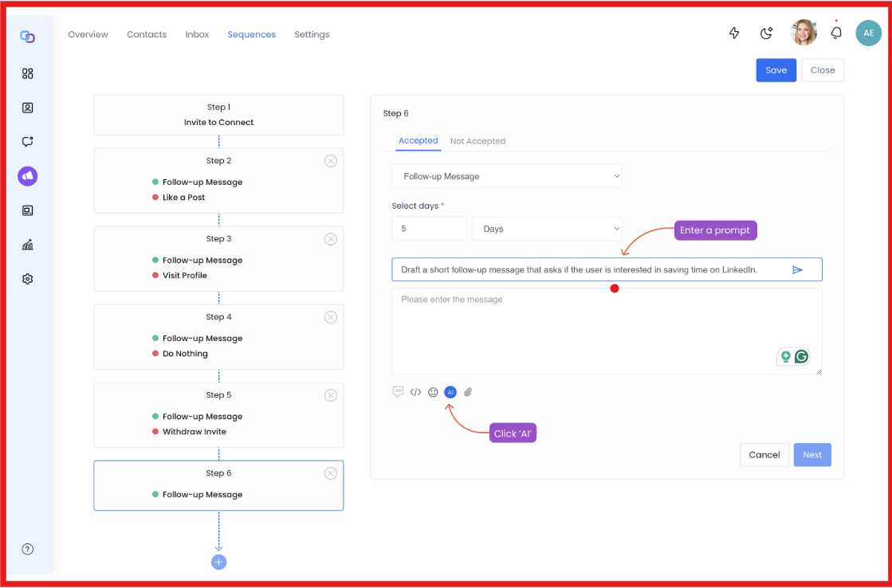This screenshot has height=588, width=892.
Task: Attach a file with the paperclip icon
Action: 468,392
